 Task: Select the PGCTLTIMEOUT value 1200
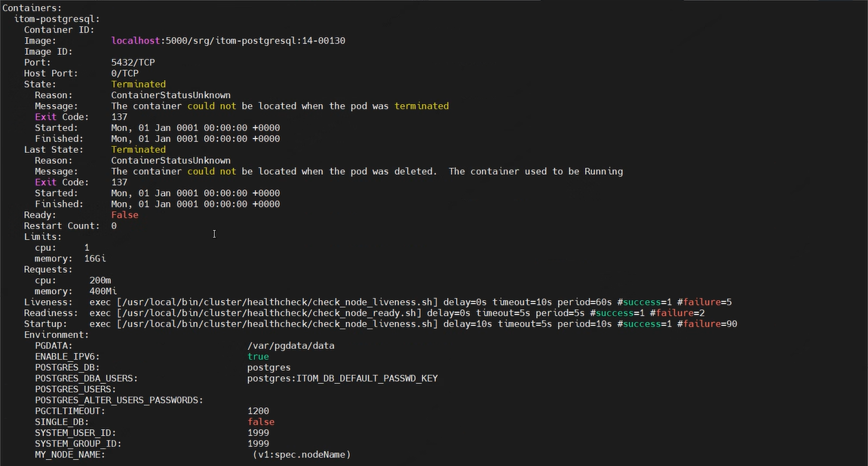[x=258, y=411]
